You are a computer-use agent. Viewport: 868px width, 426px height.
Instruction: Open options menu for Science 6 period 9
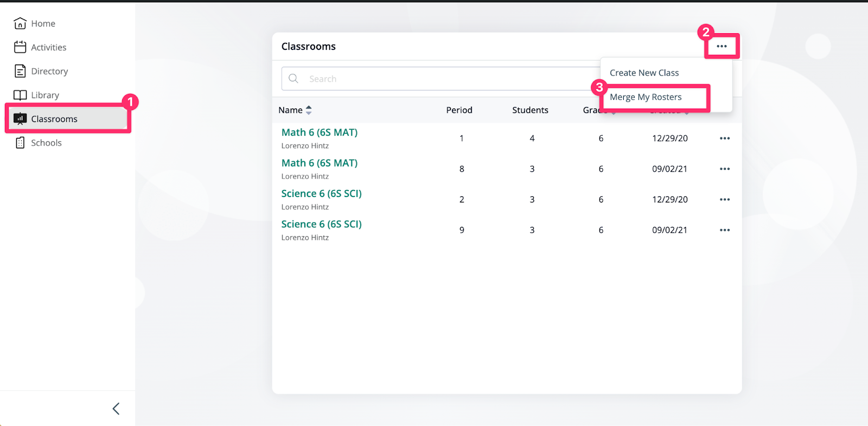[725, 230]
